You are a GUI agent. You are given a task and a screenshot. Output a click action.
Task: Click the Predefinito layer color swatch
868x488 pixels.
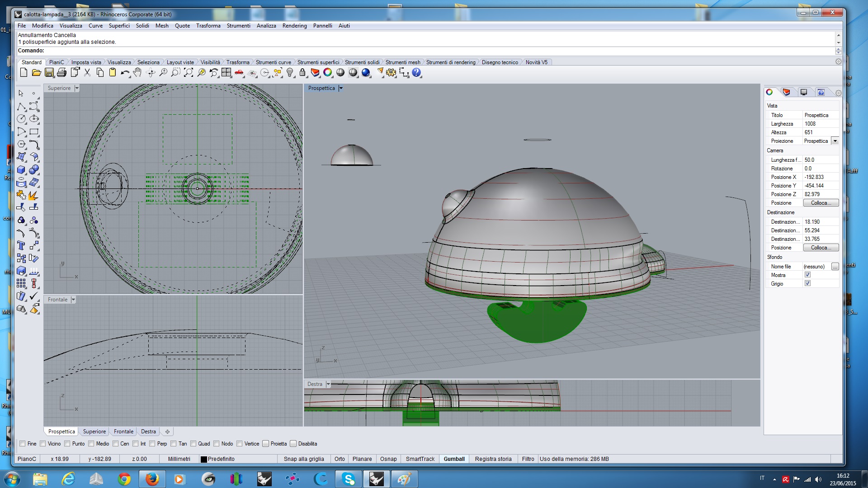click(x=203, y=459)
